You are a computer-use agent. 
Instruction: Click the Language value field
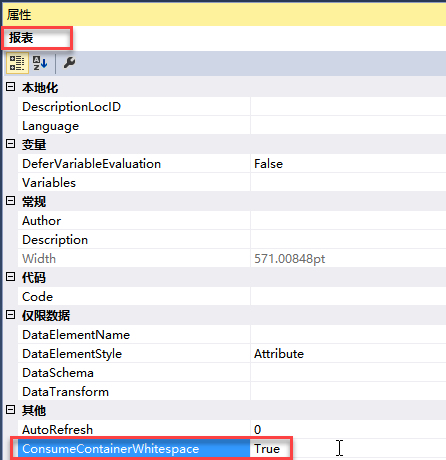348,126
